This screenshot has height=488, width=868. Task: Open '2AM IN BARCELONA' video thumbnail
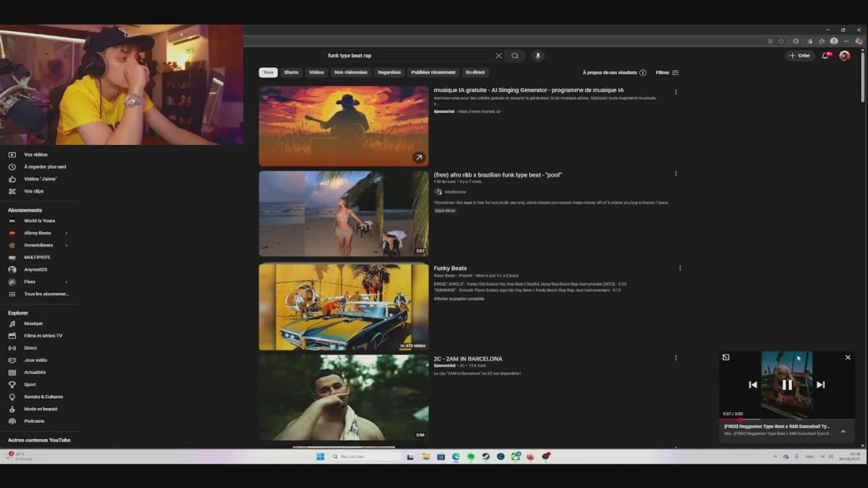344,397
